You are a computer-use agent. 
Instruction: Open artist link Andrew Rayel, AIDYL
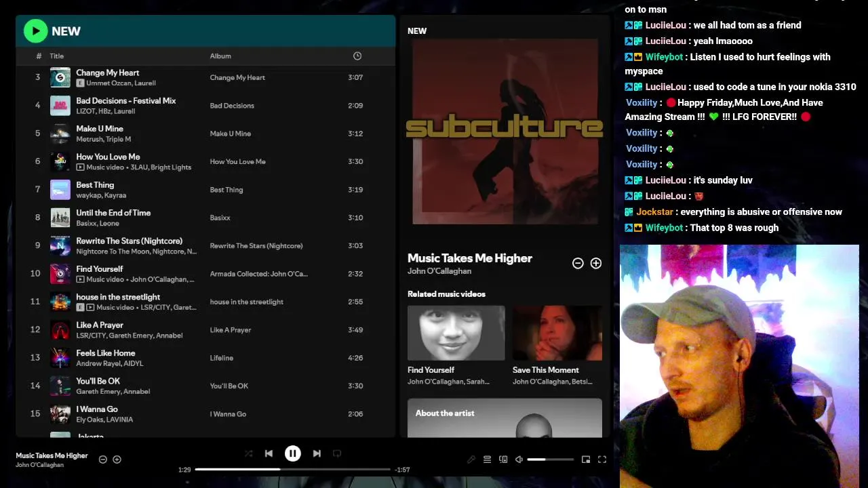110,363
